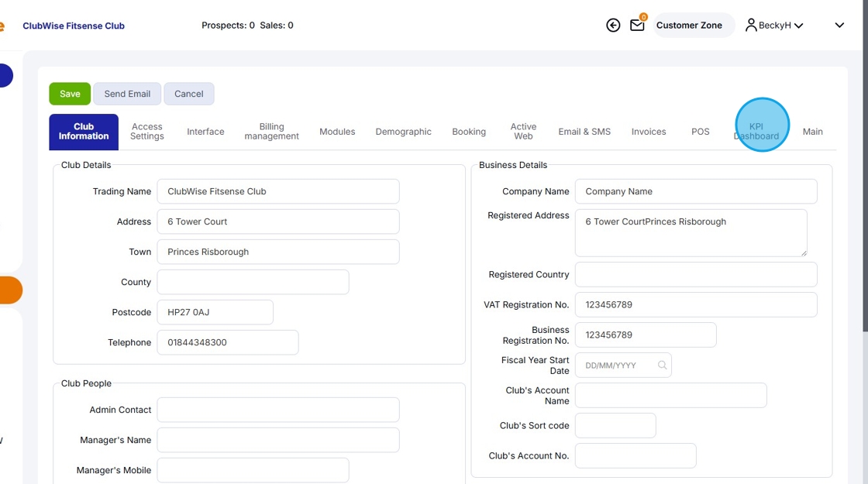Open the Active Web tab
This screenshot has width=868, height=484.
click(523, 132)
